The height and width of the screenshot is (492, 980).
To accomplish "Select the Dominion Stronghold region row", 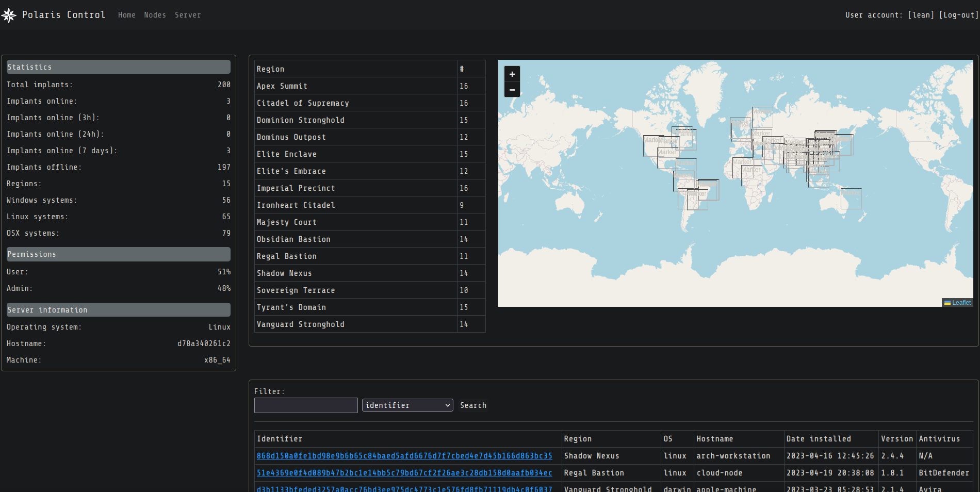I will [x=370, y=120].
